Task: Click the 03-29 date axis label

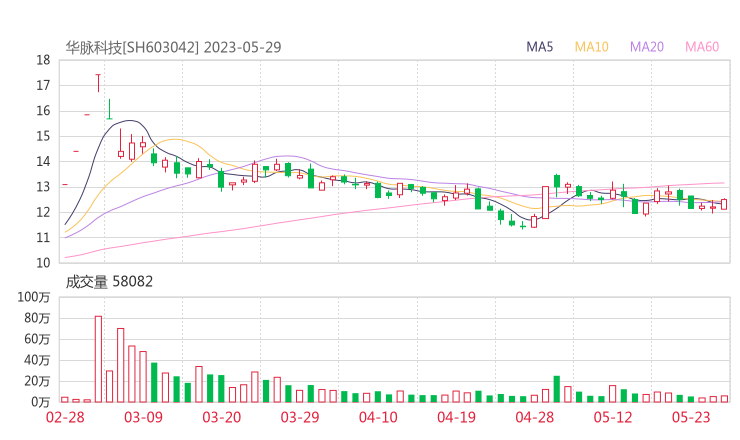Action: pyautogui.click(x=300, y=417)
